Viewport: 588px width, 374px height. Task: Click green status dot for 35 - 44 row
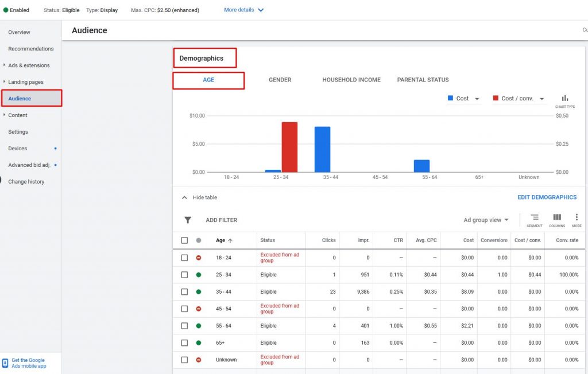pos(199,292)
